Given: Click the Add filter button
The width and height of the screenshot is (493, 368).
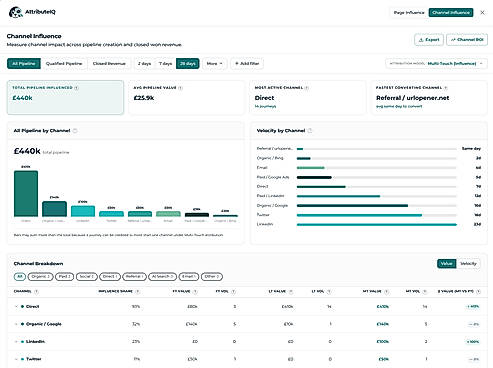Looking at the screenshot, I should click(247, 63).
